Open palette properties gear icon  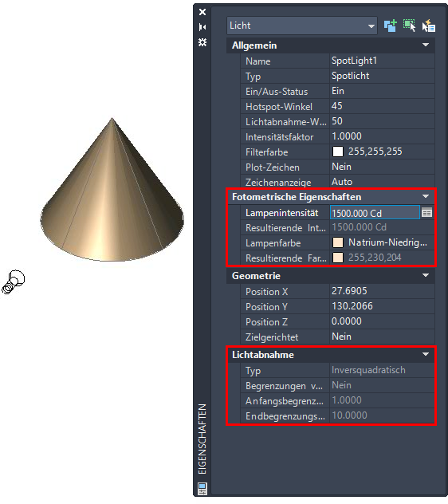click(x=202, y=42)
